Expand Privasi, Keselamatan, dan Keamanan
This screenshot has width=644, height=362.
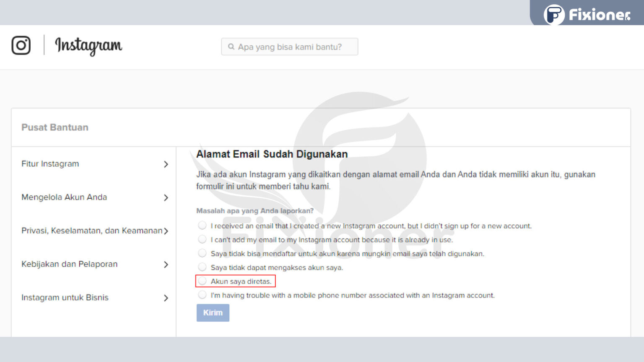pyautogui.click(x=167, y=231)
